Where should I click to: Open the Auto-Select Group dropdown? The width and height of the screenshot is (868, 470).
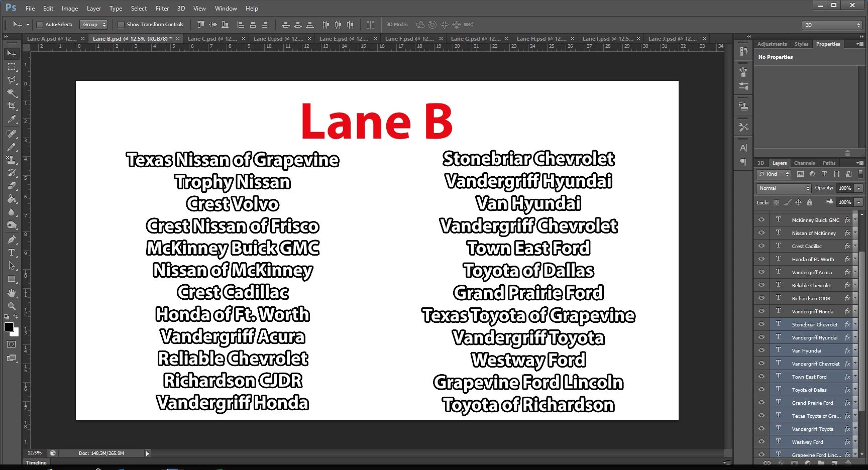93,24
